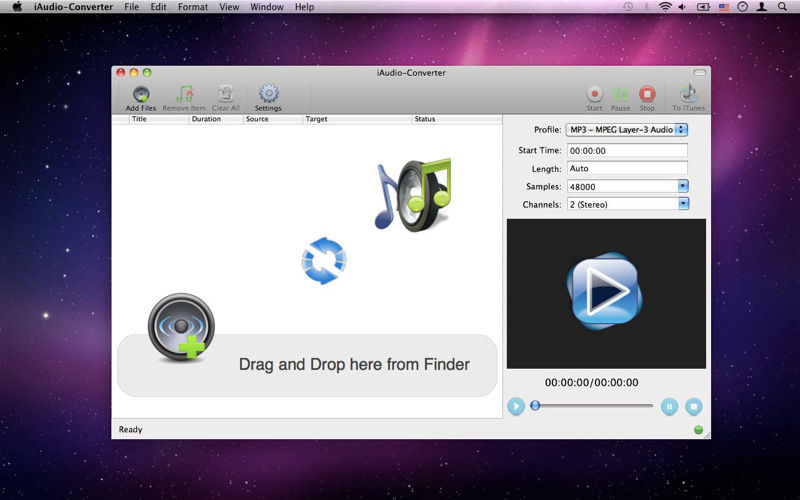Click the Ready status text
The width and height of the screenshot is (800, 500).
(x=131, y=430)
